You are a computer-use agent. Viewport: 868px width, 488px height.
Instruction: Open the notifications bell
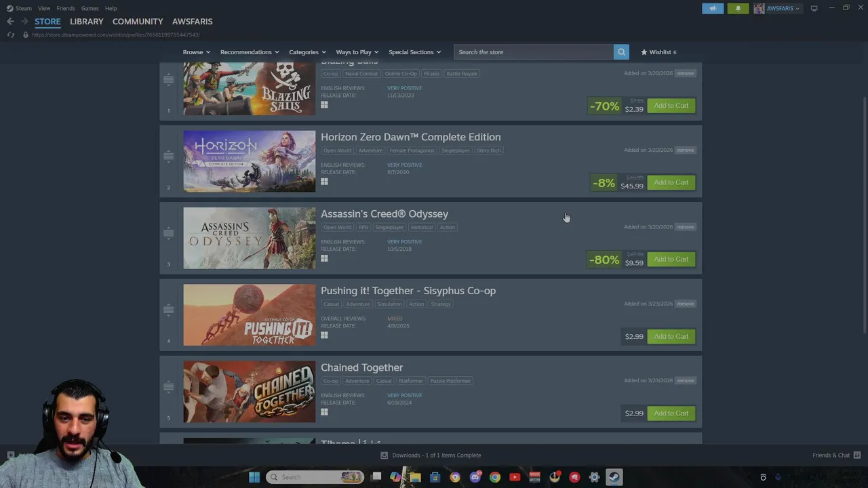(738, 8)
